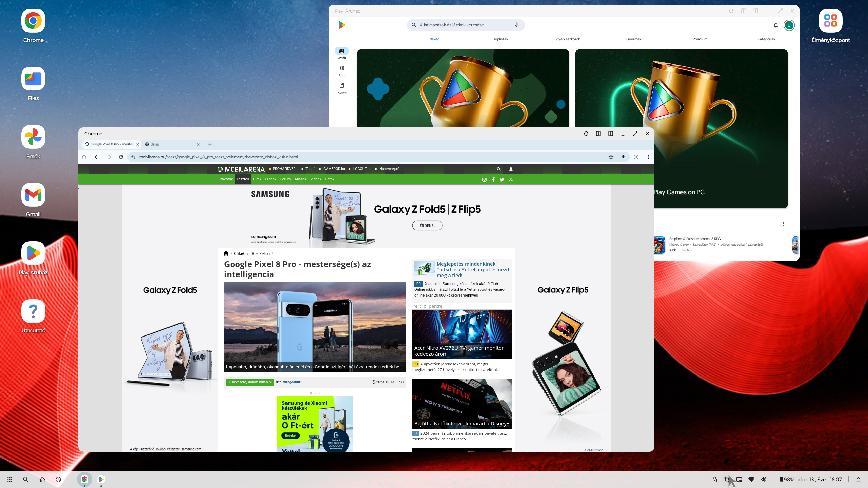
Task: Switch to the Google Pixel 8 Pro tab
Action: coord(112,144)
